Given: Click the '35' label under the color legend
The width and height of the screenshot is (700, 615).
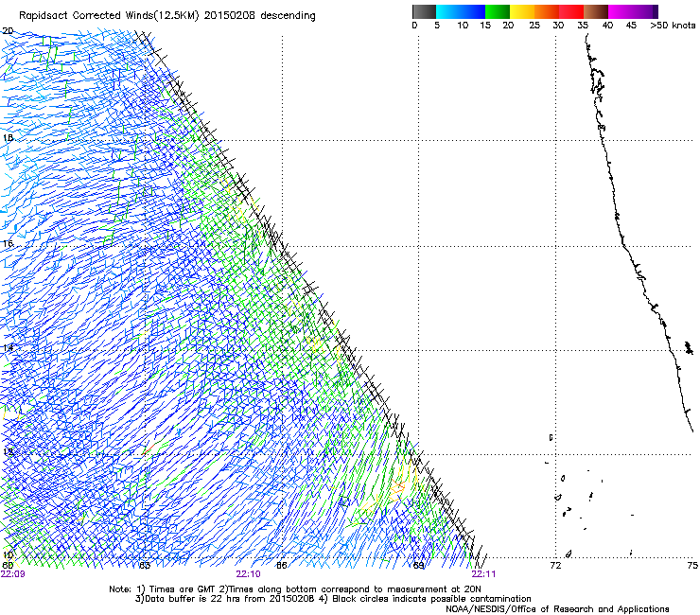Looking at the screenshot, I should pyautogui.click(x=583, y=26).
